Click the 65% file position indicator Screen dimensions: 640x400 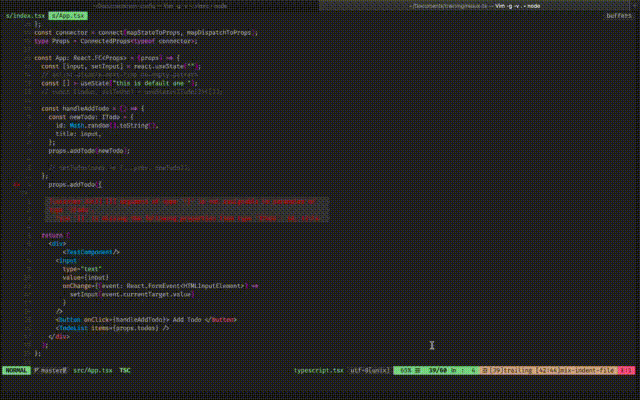408,370
